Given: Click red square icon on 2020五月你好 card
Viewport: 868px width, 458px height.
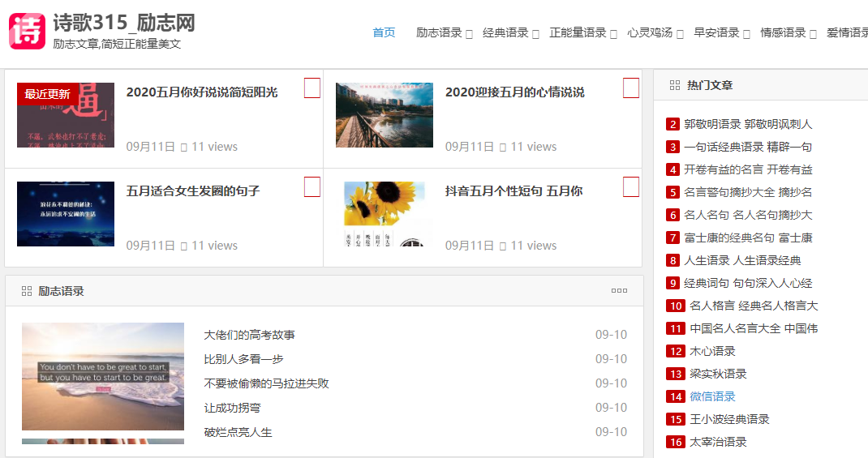Looking at the screenshot, I should (312, 88).
